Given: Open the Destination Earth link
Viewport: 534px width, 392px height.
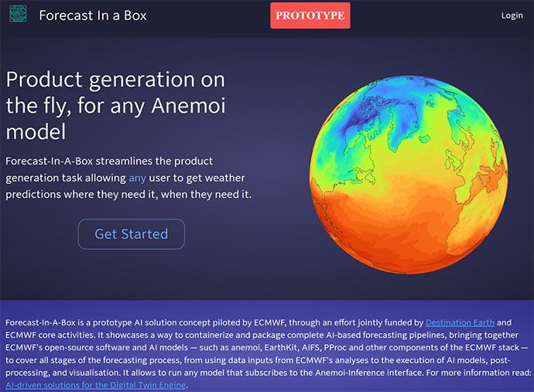Looking at the screenshot, I should 460,322.
